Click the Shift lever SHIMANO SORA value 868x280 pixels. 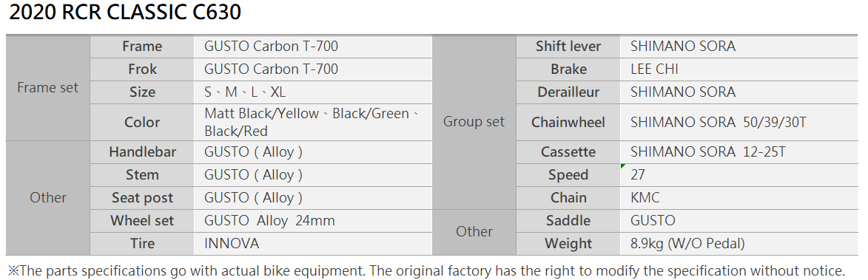tap(739, 47)
